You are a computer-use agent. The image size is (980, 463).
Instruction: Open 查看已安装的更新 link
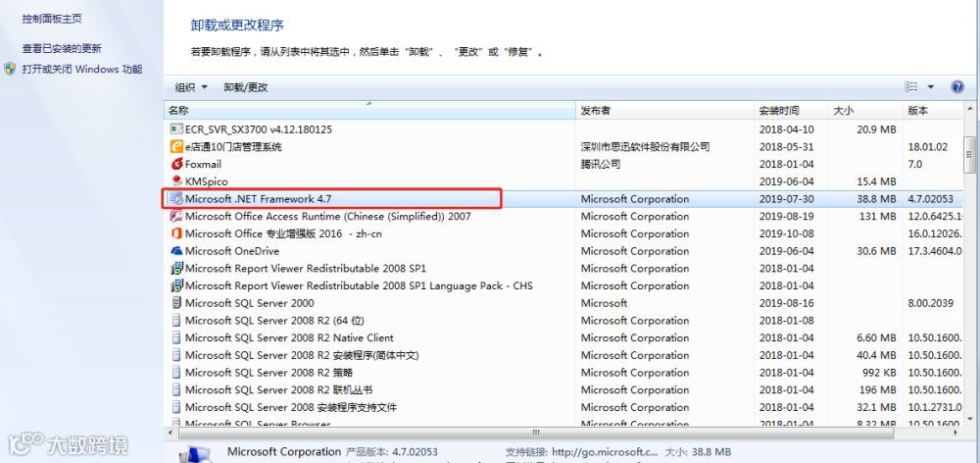[62, 48]
